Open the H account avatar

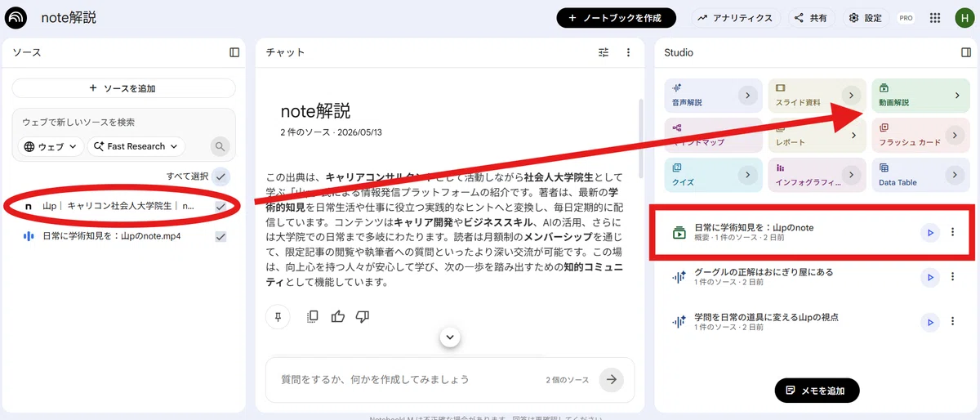point(963,18)
